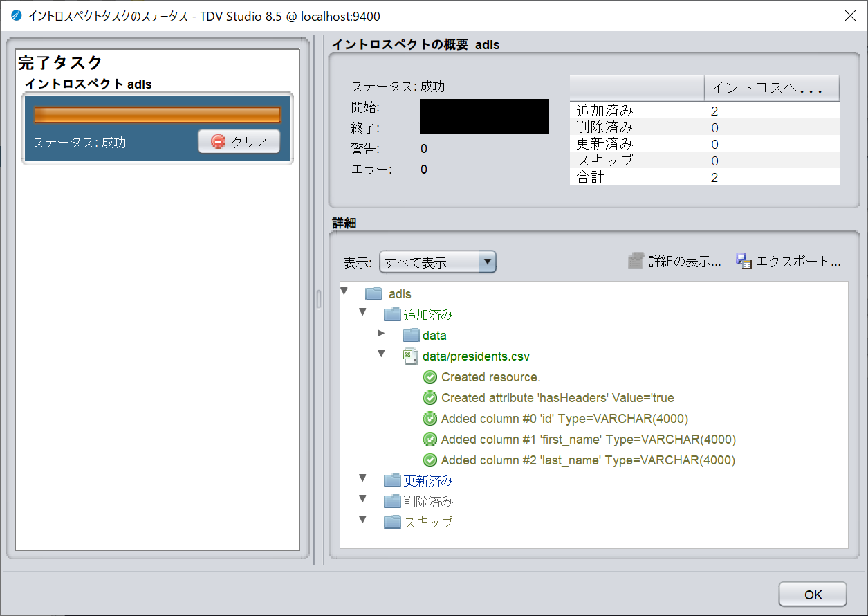This screenshot has width=868, height=616.
Task: Click the orange completed progress bar
Action: click(x=158, y=115)
